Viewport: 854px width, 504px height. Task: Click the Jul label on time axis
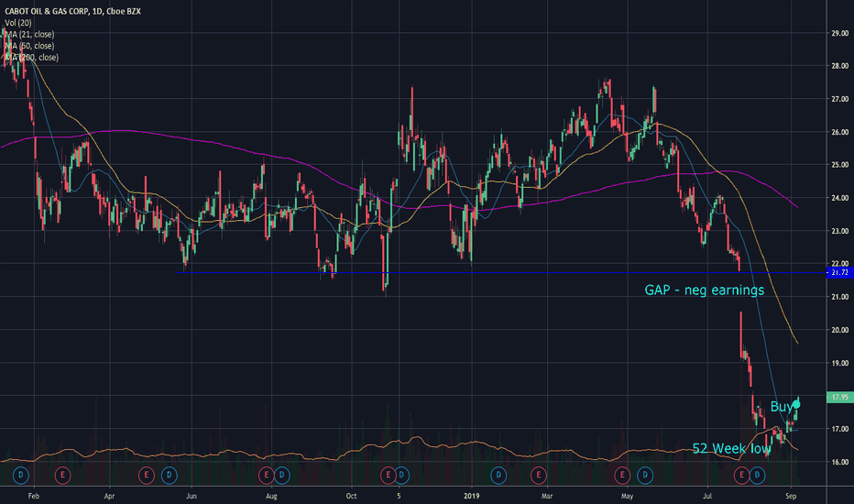(x=707, y=496)
